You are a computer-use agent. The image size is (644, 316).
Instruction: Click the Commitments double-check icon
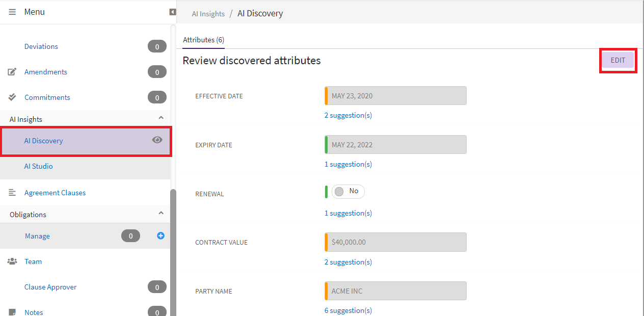tap(12, 97)
